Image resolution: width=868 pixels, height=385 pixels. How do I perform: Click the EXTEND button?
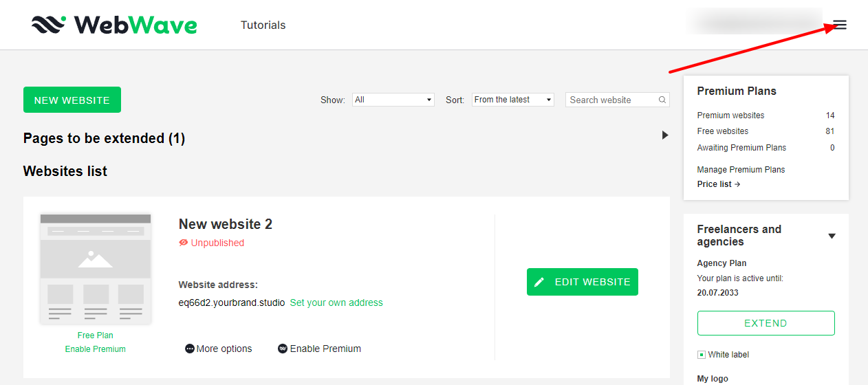point(766,323)
